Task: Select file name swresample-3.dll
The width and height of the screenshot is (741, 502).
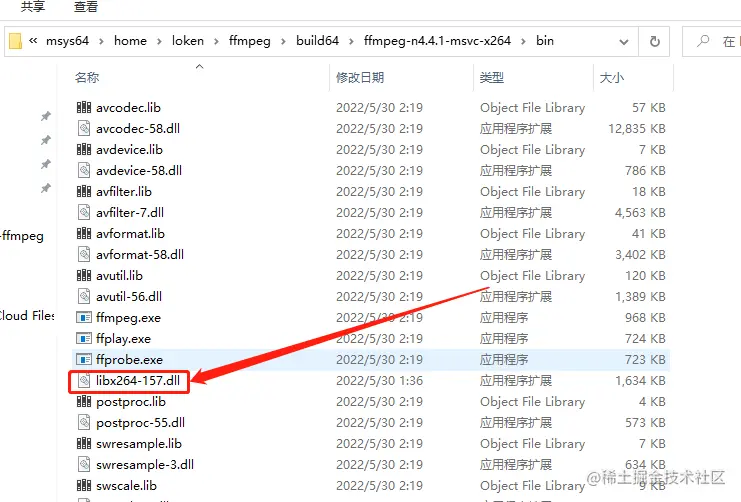Action: tap(145, 465)
